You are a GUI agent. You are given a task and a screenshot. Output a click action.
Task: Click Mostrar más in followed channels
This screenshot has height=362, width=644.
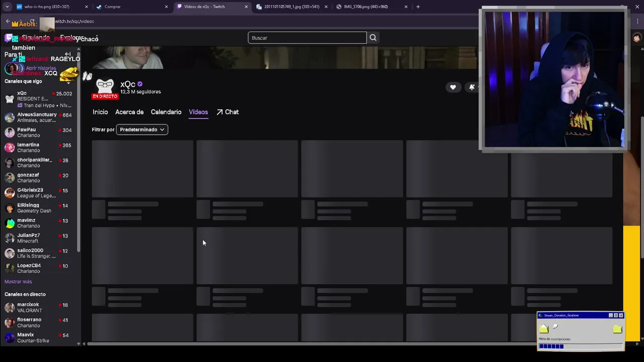pyautogui.click(x=18, y=282)
